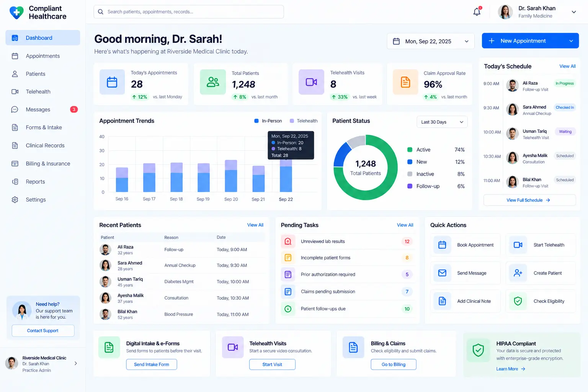Viewport: 588px width, 392px height.
Task: Click the Claim Approval Rate document icon
Action: coord(405,82)
